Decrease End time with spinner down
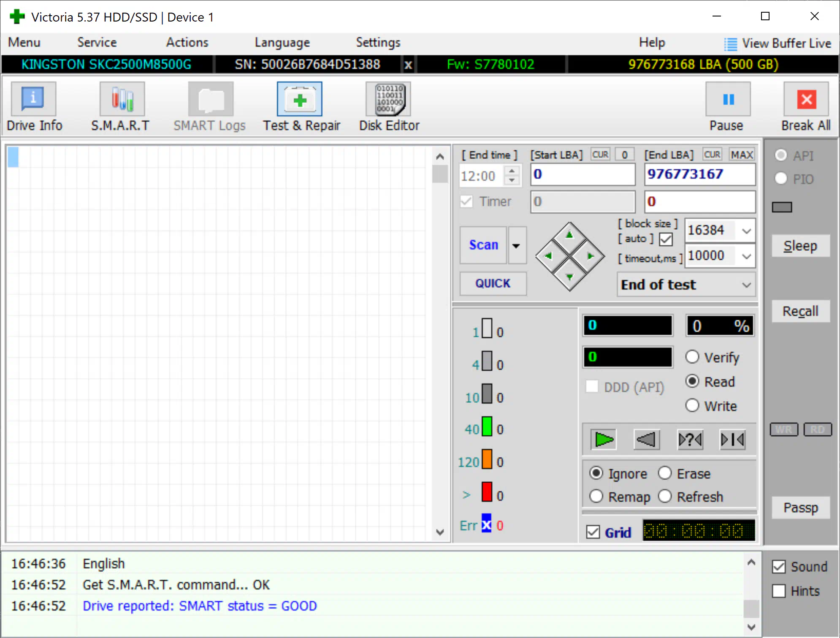Screen dimensions: 840x638 pos(512,181)
